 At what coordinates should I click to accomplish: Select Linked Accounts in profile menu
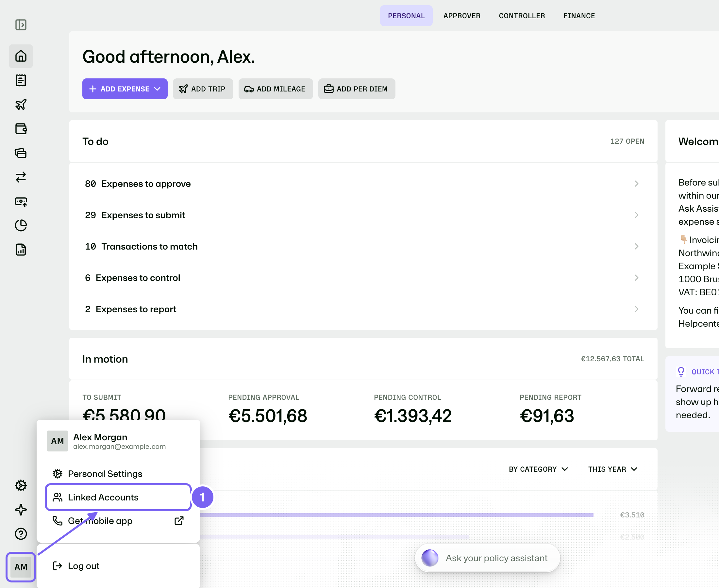click(x=118, y=497)
